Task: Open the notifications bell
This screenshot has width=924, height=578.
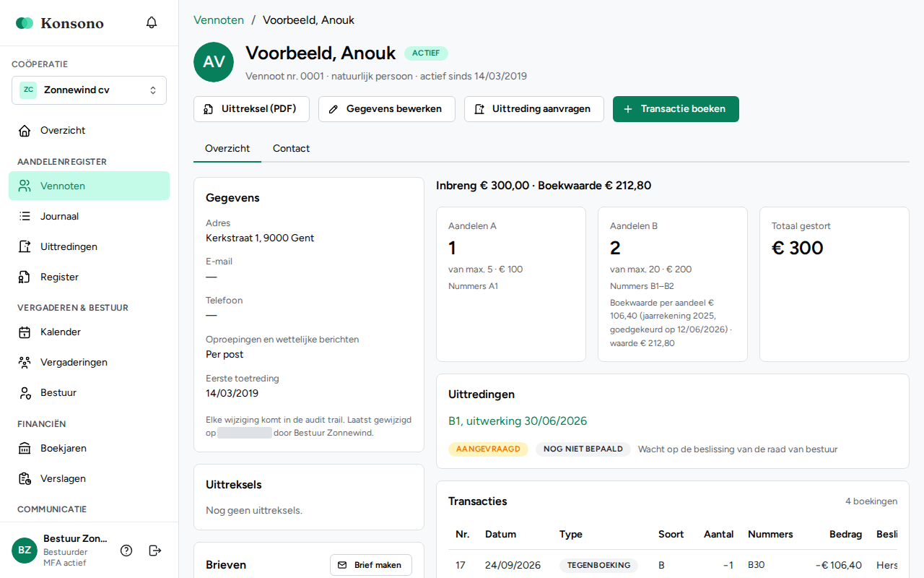Action: point(152,22)
